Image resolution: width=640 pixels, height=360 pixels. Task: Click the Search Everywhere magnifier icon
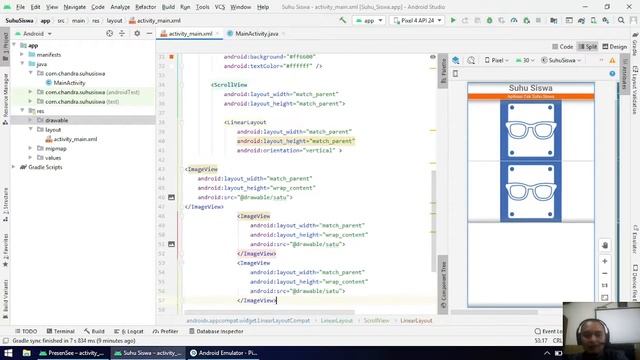pyautogui.click(x=621, y=20)
